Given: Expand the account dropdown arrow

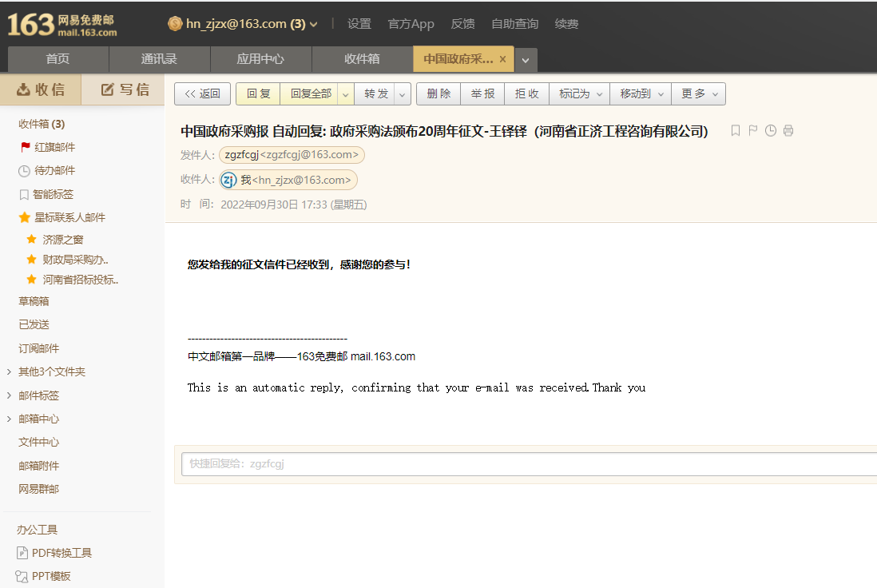Looking at the screenshot, I should [x=314, y=25].
